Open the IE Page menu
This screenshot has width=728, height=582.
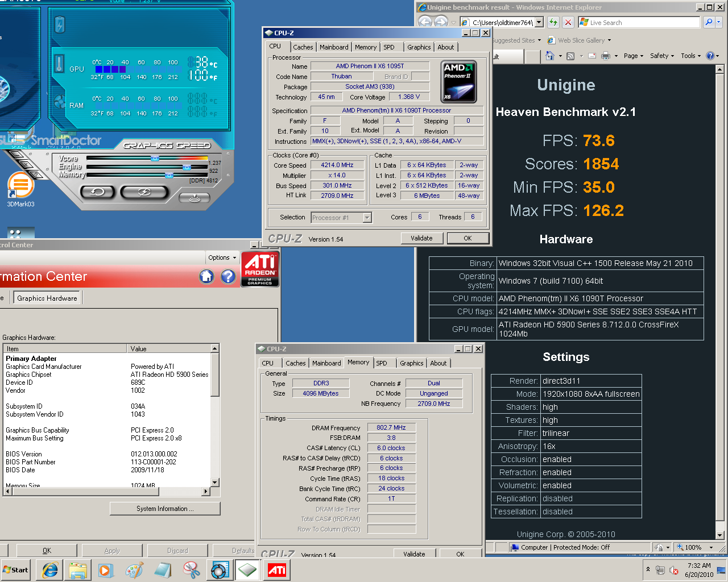pos(633,56)
